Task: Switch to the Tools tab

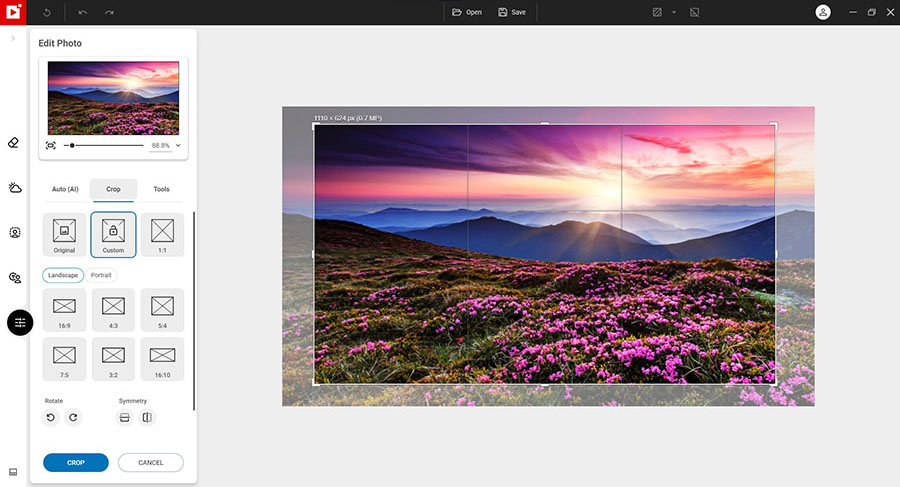Action: pyautogui.click(x=161, y=189)
